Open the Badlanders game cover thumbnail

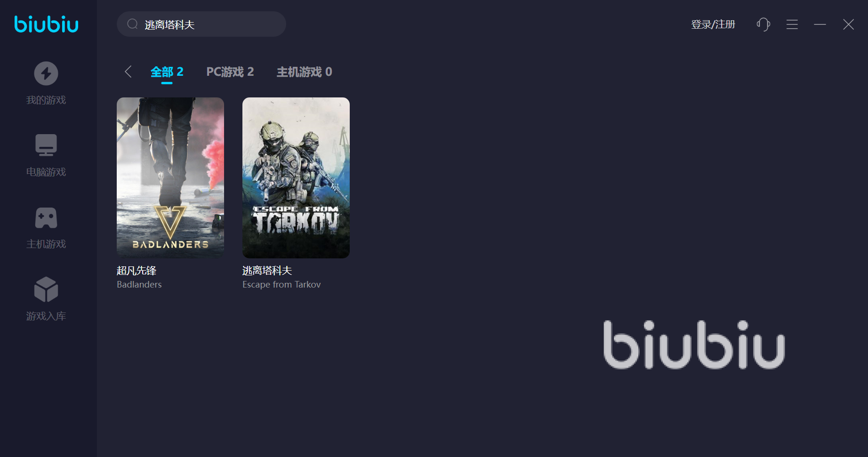[x=170, y=177]
